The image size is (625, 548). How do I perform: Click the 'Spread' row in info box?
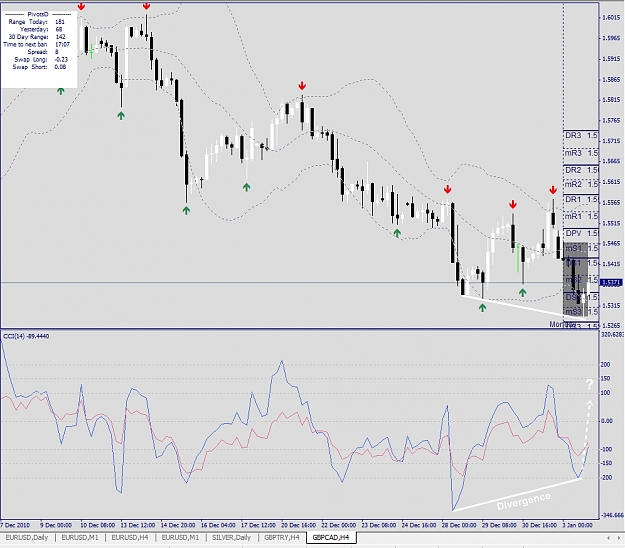43,52
